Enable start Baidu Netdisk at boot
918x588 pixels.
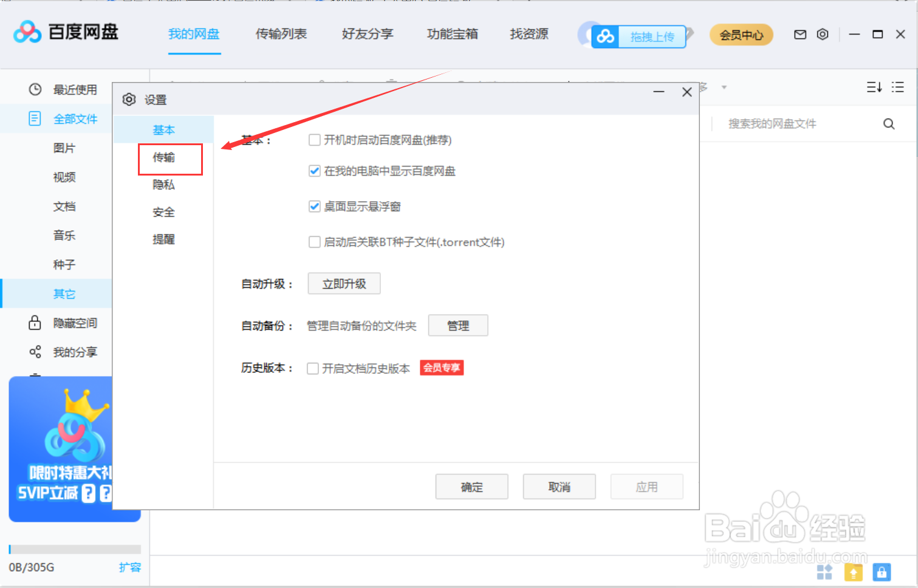[x=315, y=140]
